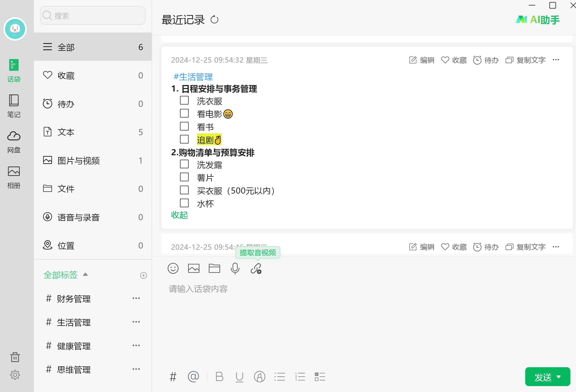Insert an image via picture icon
576x392 pixels.
click(194, 268)
